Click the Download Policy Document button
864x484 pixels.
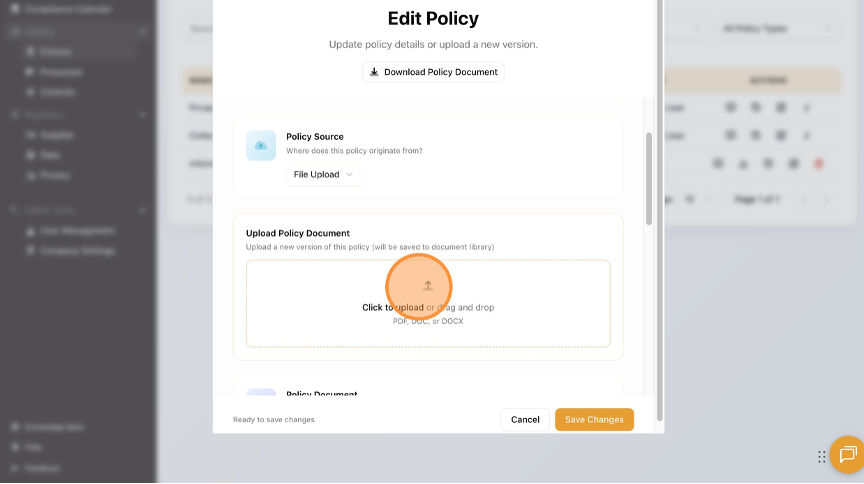click(433, 72)
